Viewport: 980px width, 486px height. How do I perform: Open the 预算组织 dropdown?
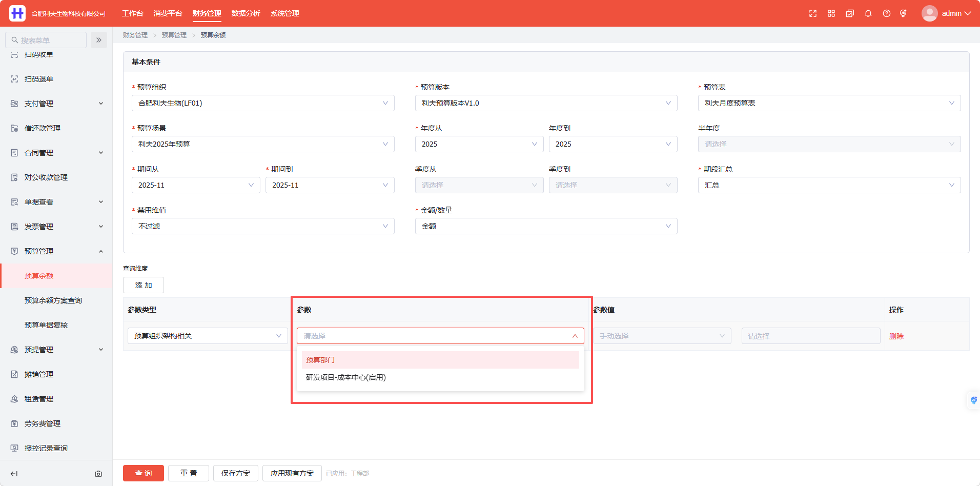(263, 103)
